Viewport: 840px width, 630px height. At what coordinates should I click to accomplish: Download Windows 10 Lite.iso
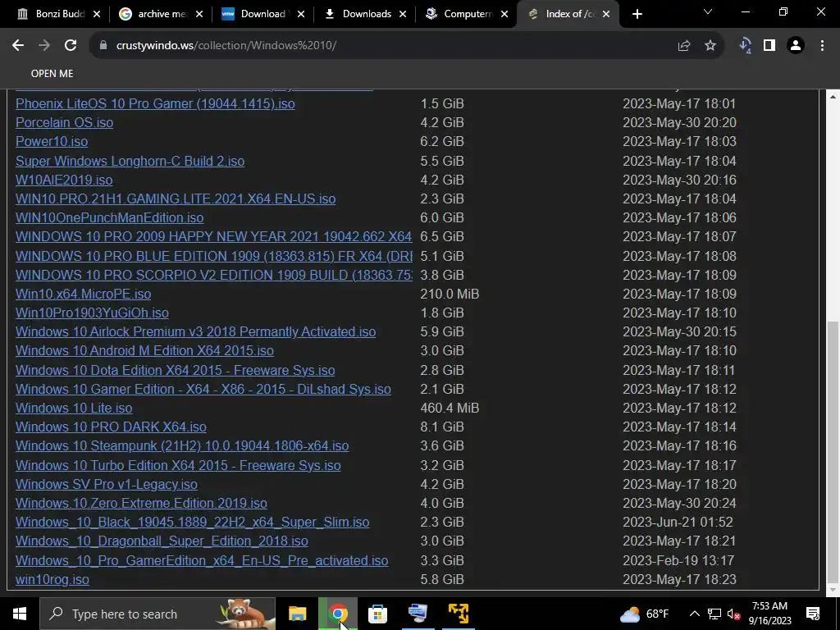[74, 409]
